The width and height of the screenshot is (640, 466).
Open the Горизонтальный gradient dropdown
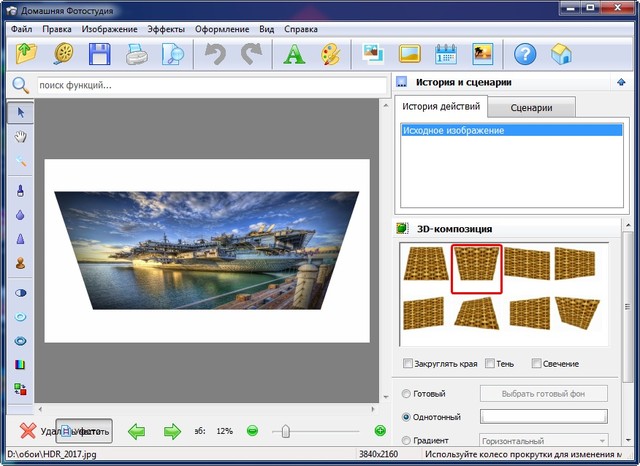(543, 440)
